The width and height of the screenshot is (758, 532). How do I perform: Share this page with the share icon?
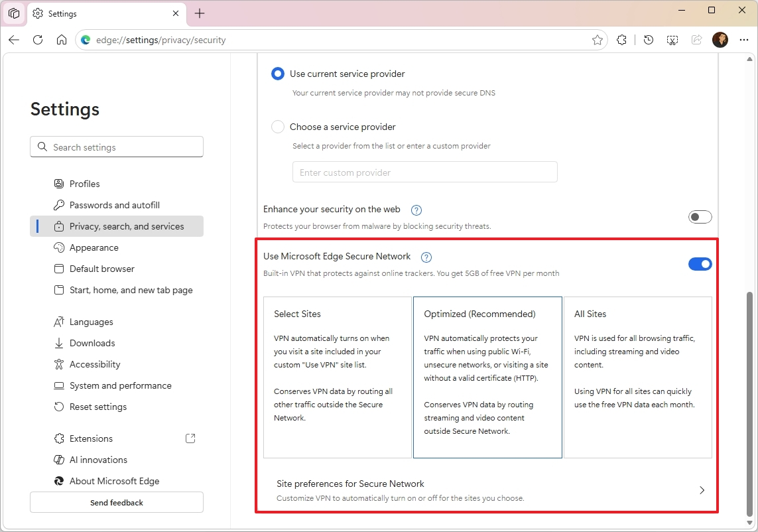pyautogui.click(x=696, y=40)
